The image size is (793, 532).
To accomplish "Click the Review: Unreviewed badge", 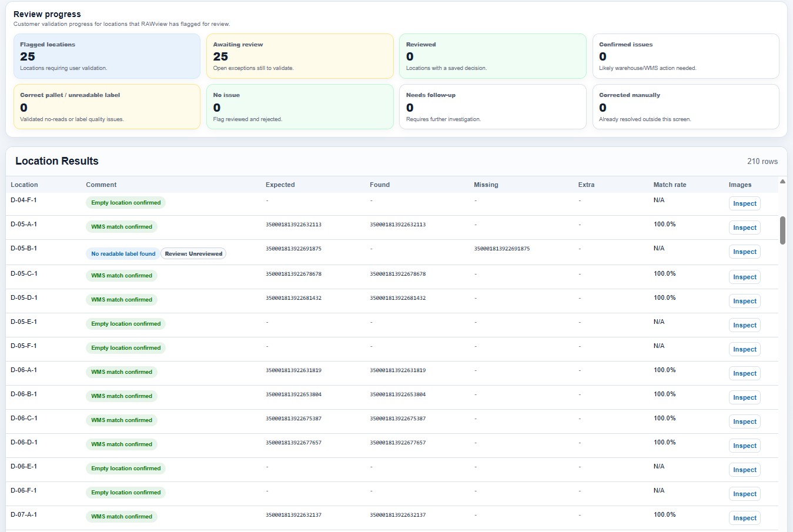I will pyautogui.click(x=193, y=254).
